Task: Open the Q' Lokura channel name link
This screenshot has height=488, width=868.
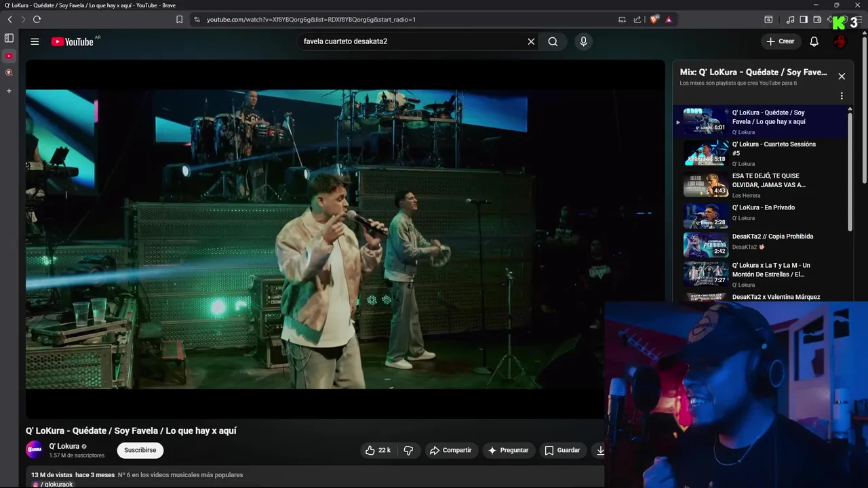Action: pyautogui.click(x=64, y=446)
